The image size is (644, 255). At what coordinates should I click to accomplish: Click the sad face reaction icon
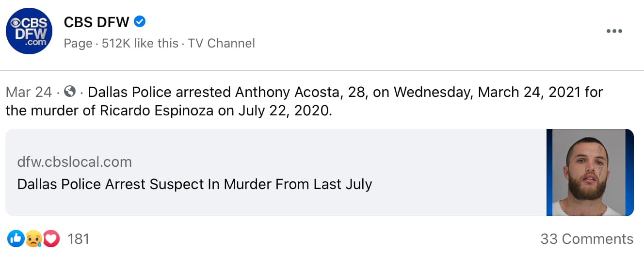[33, 239]
